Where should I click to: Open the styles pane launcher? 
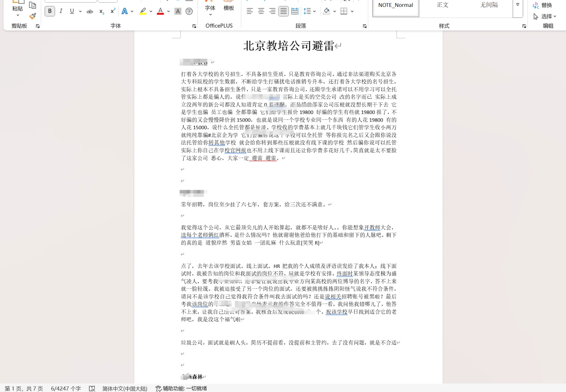click(x=524, y=26)
